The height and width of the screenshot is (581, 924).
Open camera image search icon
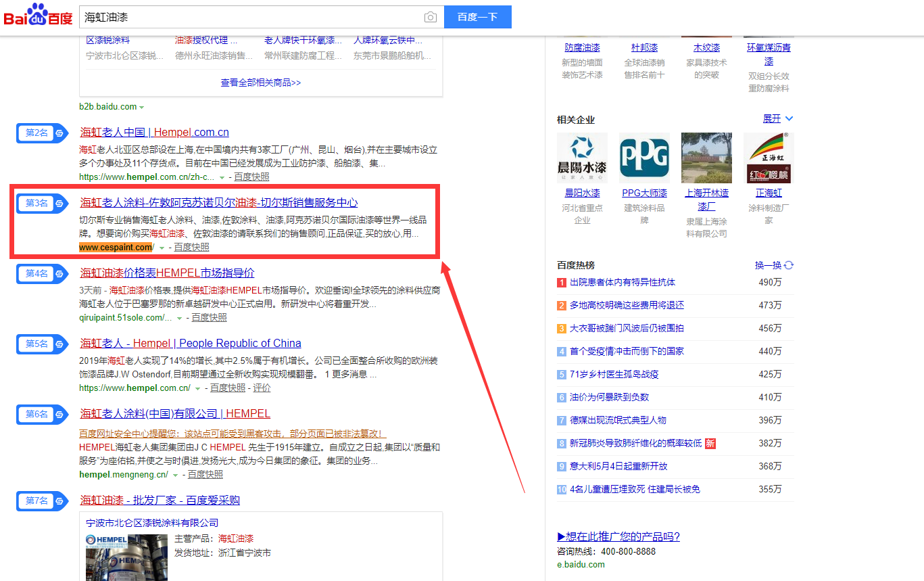(431, 17)
